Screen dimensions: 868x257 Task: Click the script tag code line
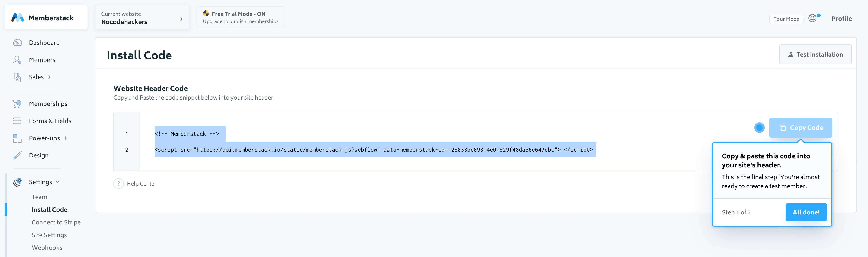(373, 150)
